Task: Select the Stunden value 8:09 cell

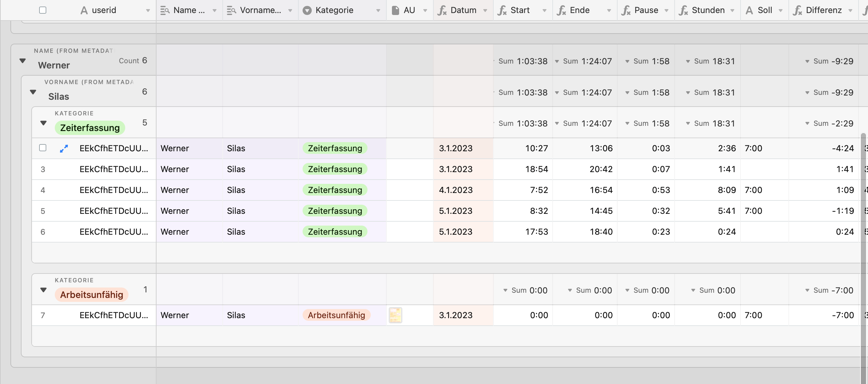Action: coord(708,190)
